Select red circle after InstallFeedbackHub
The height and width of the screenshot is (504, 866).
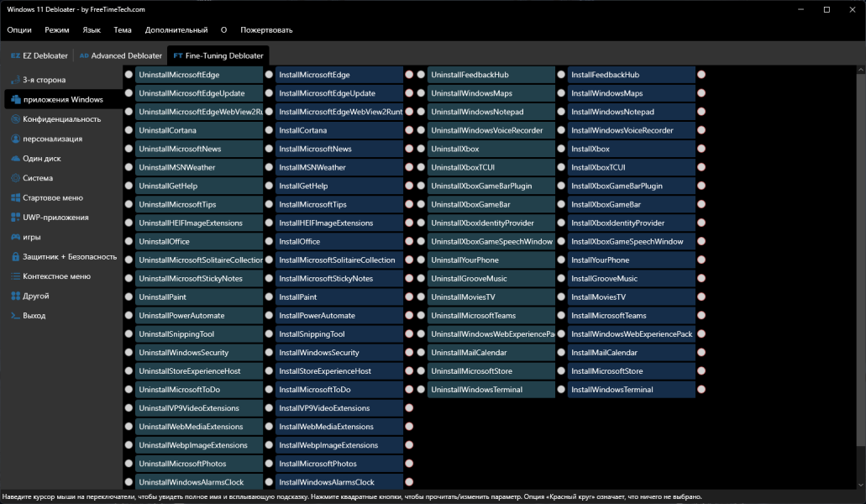tap(701, 75)
